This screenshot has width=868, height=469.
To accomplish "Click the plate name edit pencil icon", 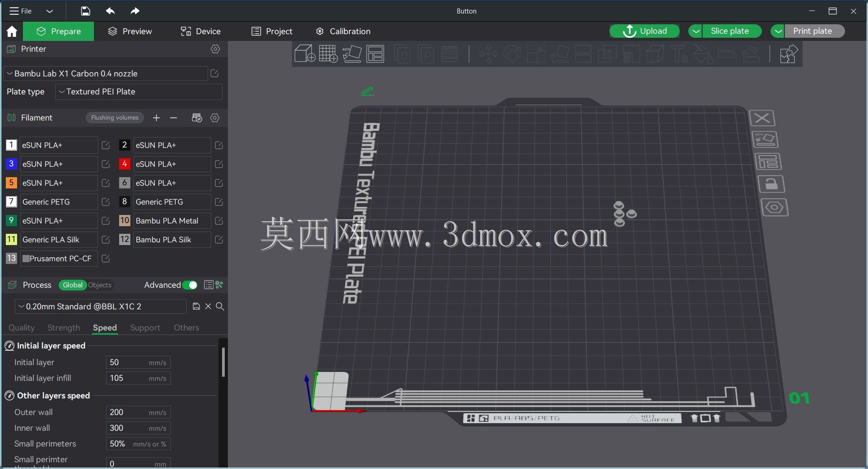I will pos(367,91).
